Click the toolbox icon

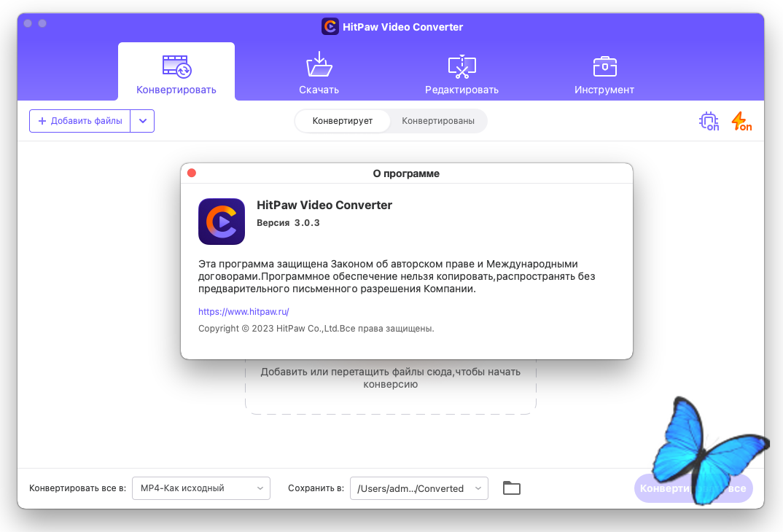pyautogui.click(x=604, y=66)
